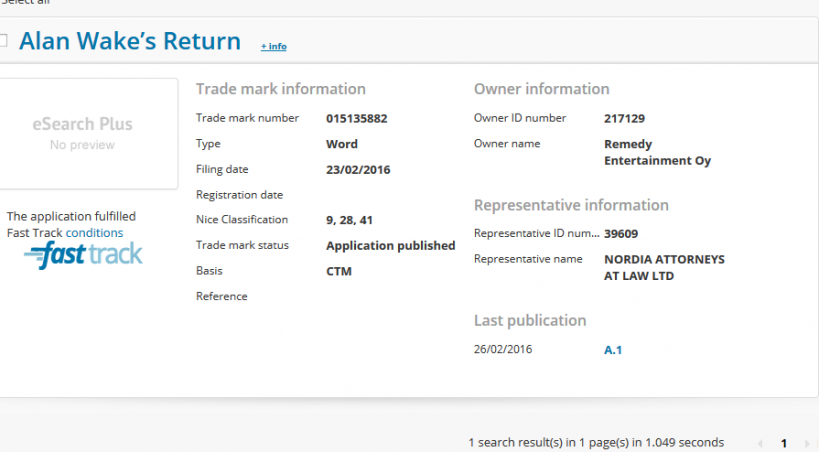Click the Trade mark information heading

280,89
